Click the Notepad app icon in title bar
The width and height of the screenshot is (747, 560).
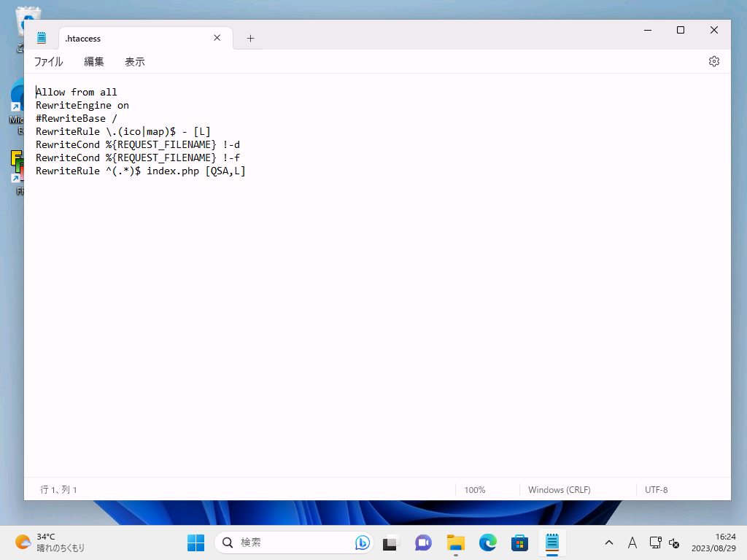(x=42, y=38)
